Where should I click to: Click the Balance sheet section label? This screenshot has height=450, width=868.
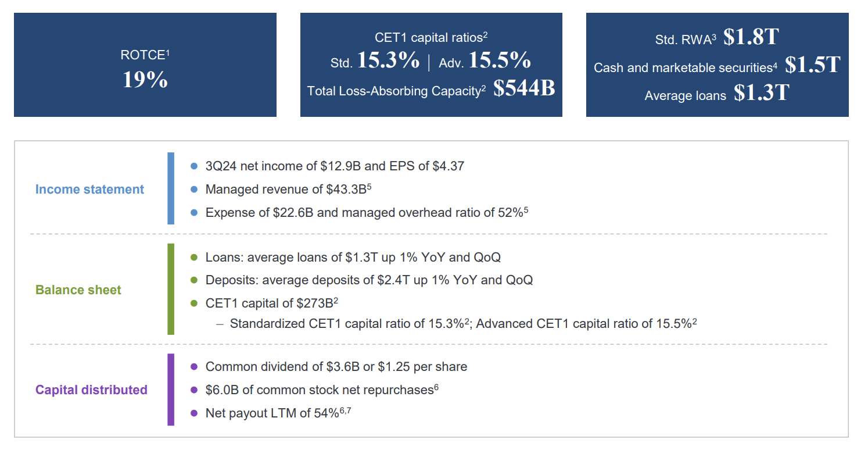point(78,290)
